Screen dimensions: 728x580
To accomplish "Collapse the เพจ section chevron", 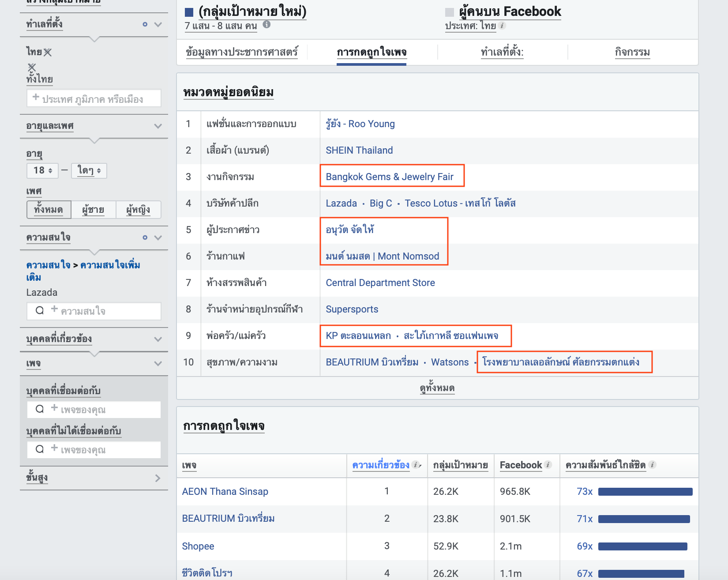I will [158, 363].
